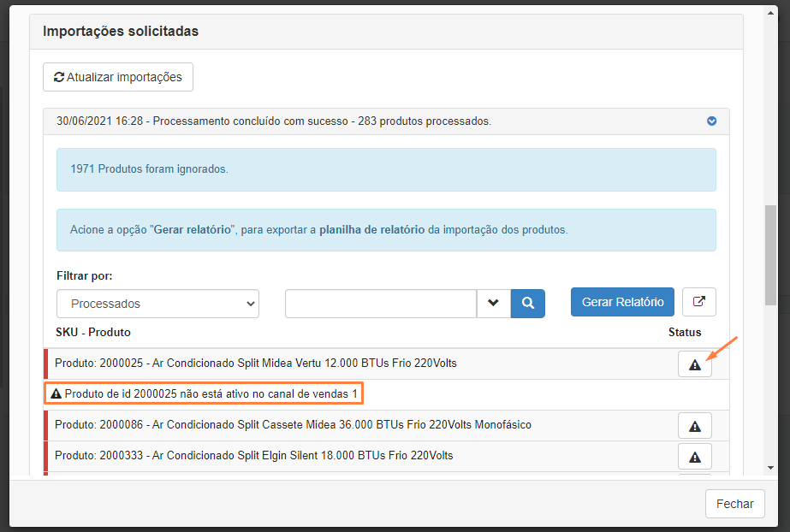Image resolution: width=790 pixels, height=532 pixels.
Task: Click the error message for product 2000025
Action: 204,394
